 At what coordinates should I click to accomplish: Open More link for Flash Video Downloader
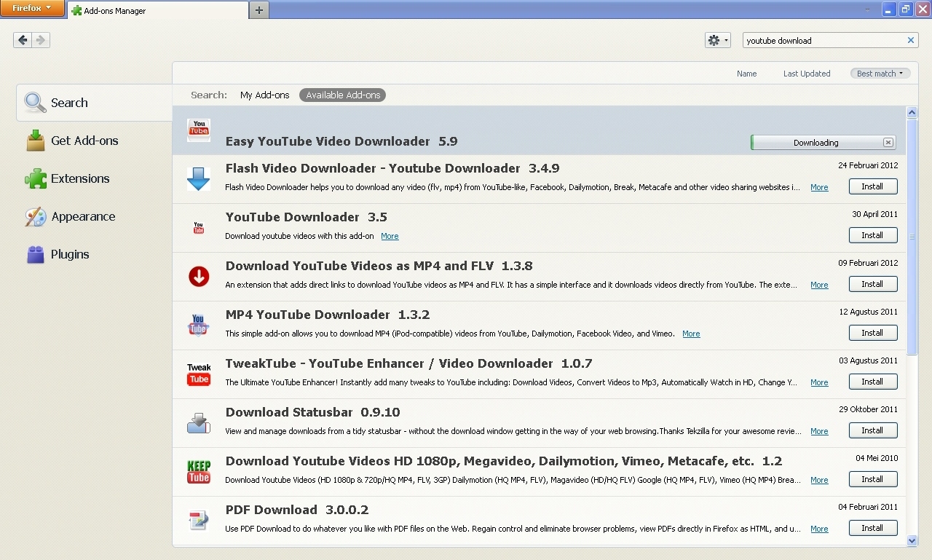click(x=819, y=188)
